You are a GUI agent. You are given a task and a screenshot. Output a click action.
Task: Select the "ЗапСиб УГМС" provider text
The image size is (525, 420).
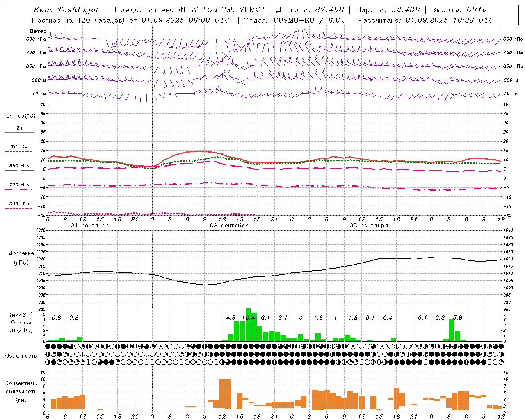pyautogui.click(x=234, y=10)
